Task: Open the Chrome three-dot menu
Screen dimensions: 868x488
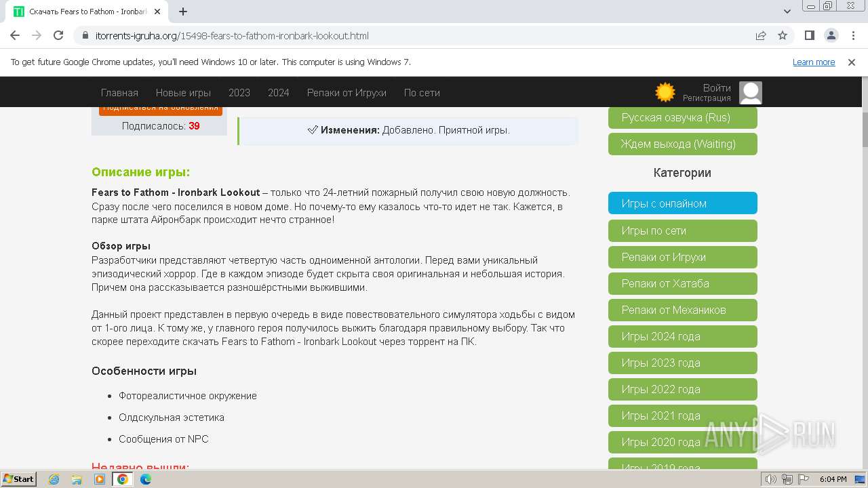Action: [x=852, y=35]
